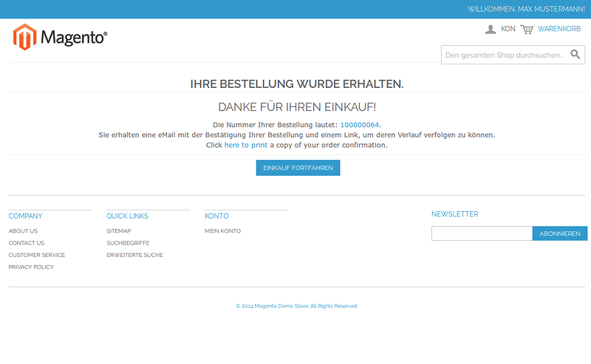591x364 pixels.
Task: Open Customer Service page
Action: (37, 255)
